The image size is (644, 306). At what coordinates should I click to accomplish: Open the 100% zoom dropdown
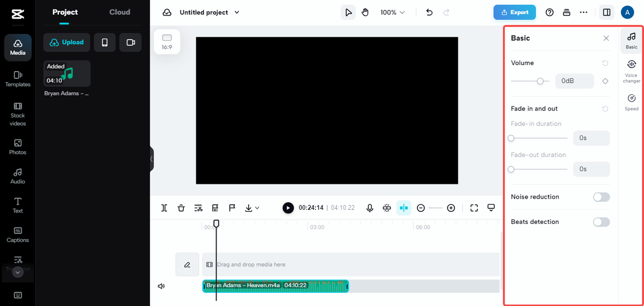[x=392, y=12]
